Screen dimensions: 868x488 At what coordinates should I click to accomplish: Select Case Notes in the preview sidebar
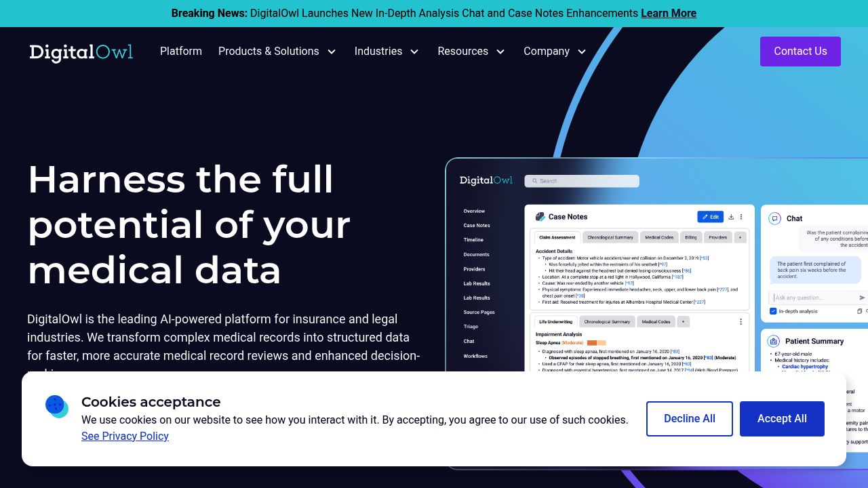coord(477,225)
